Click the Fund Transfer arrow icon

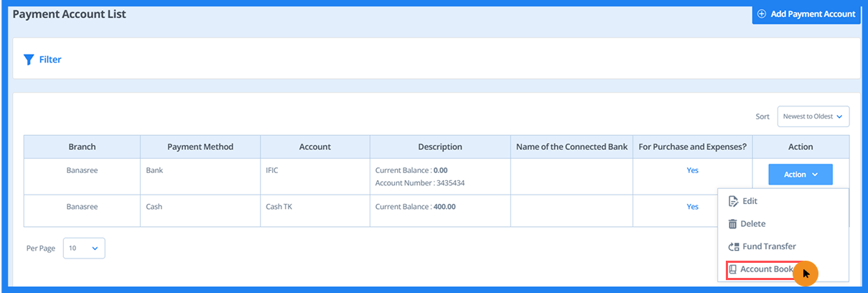[x=733, y=246]
